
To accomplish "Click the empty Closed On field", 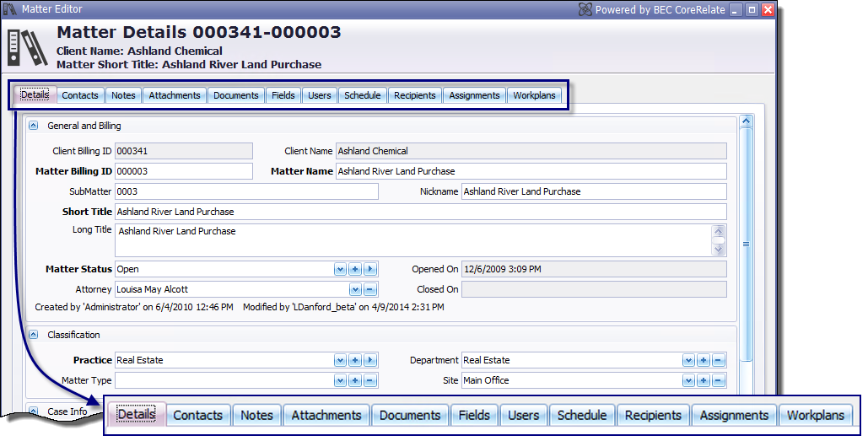I will 594,289.
